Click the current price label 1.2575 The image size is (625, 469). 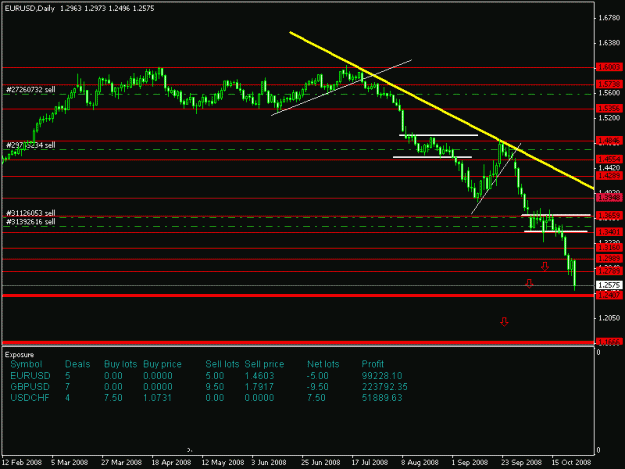click(609, 285)
